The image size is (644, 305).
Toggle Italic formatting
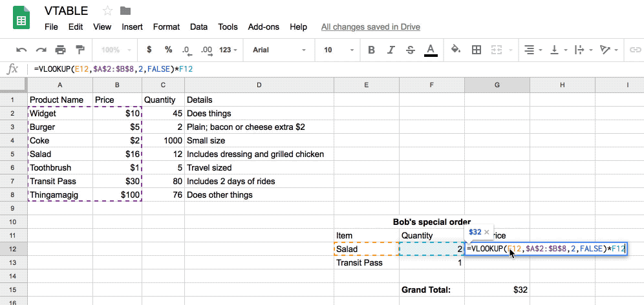[x=391, y=50]
